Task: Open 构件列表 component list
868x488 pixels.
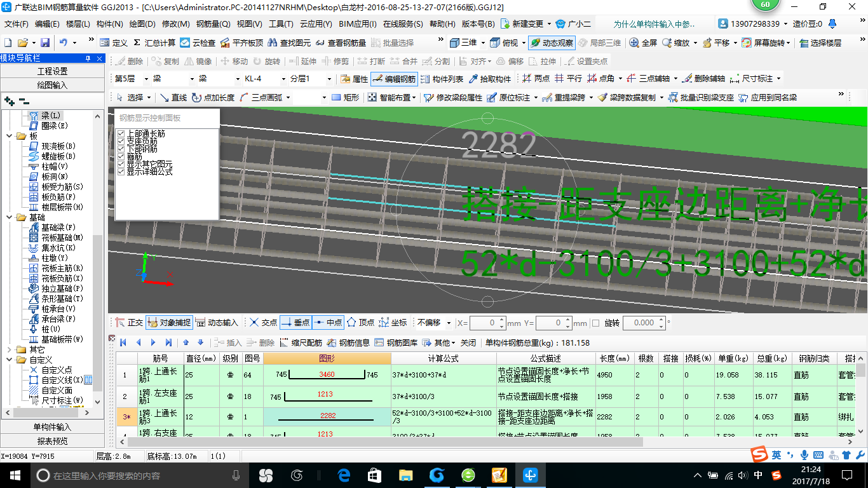Action: tap(442, 79)
